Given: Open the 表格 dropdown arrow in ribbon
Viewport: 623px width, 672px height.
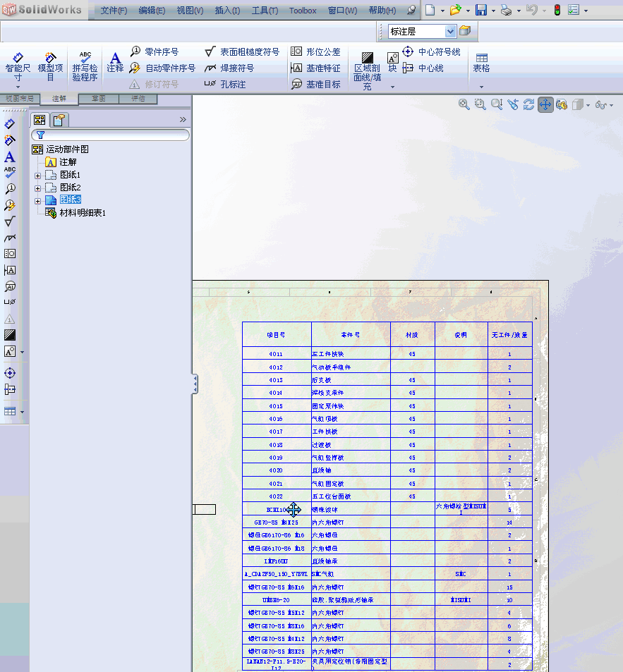Looking at the screenshot, I should click(481, 87).
